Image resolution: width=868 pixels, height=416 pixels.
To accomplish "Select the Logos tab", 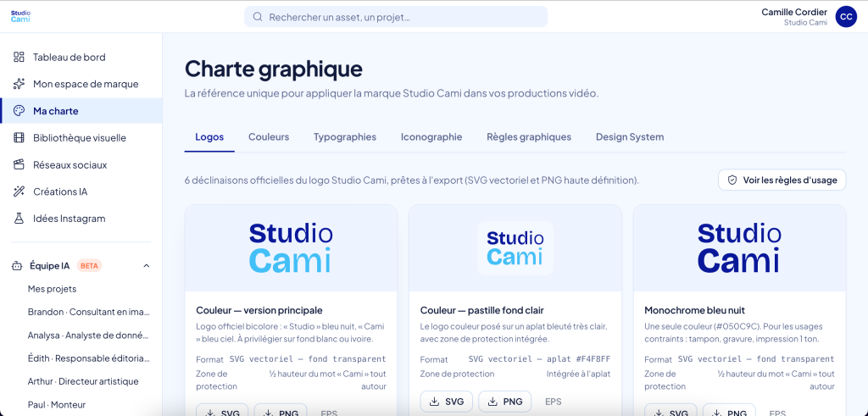I will [209, 136].
